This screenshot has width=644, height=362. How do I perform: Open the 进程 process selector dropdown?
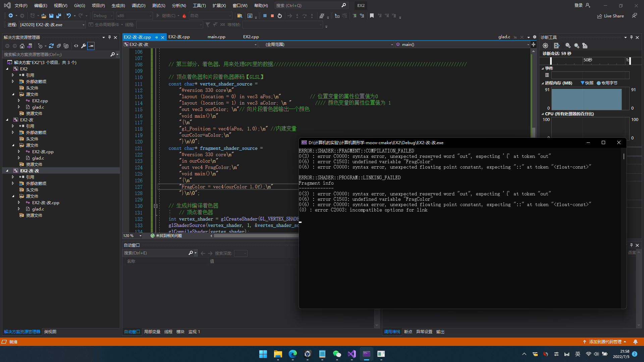(x=52, y=25)
